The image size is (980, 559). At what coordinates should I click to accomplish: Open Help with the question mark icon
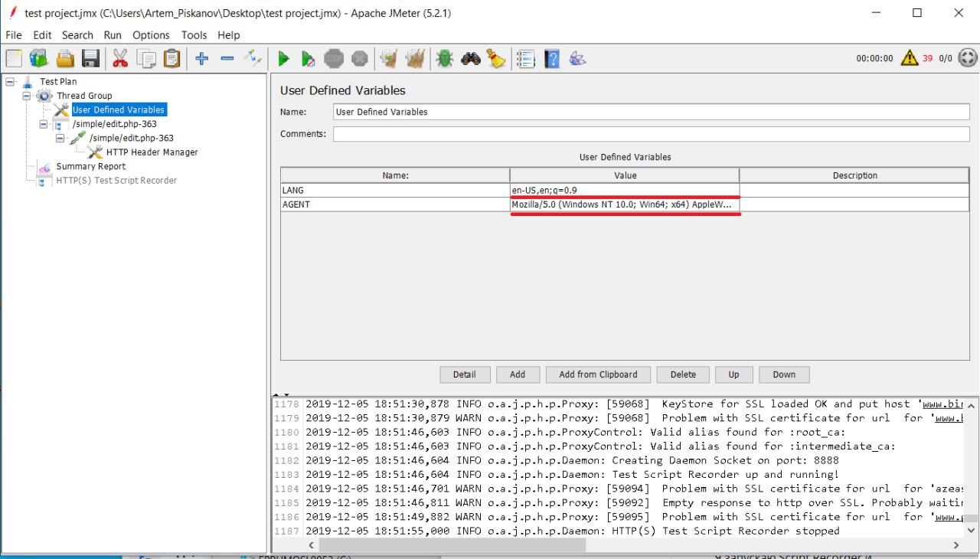click(552, 58)
